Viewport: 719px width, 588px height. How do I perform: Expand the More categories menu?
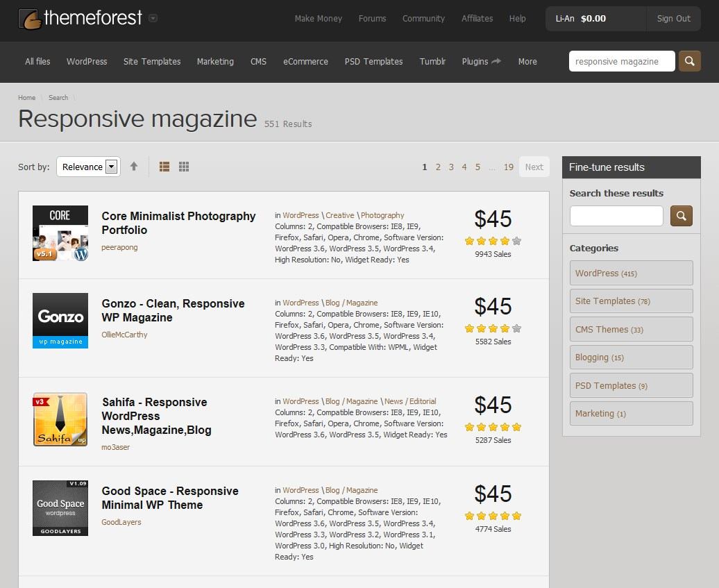pos(527,62)
